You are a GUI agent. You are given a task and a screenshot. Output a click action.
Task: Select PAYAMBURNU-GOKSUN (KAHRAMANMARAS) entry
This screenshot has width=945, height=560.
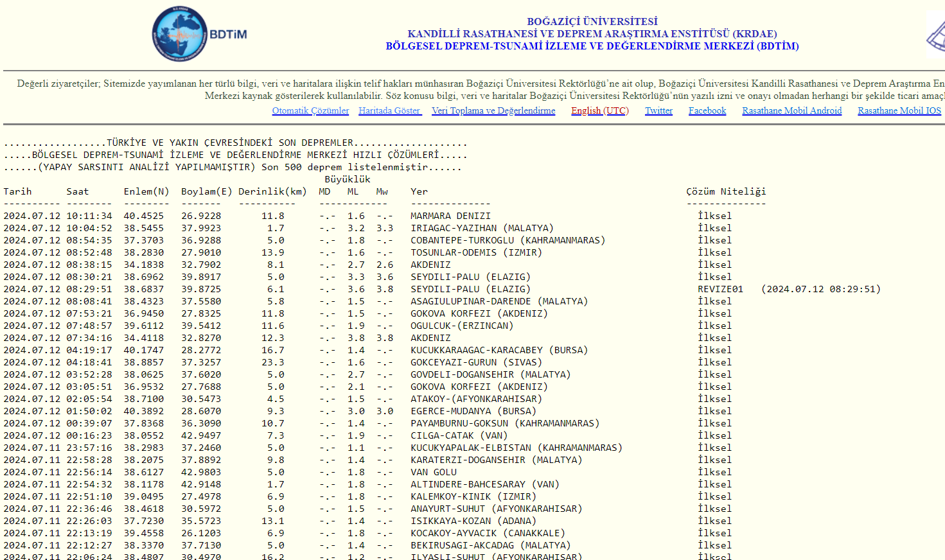click(x=505, y=423)
